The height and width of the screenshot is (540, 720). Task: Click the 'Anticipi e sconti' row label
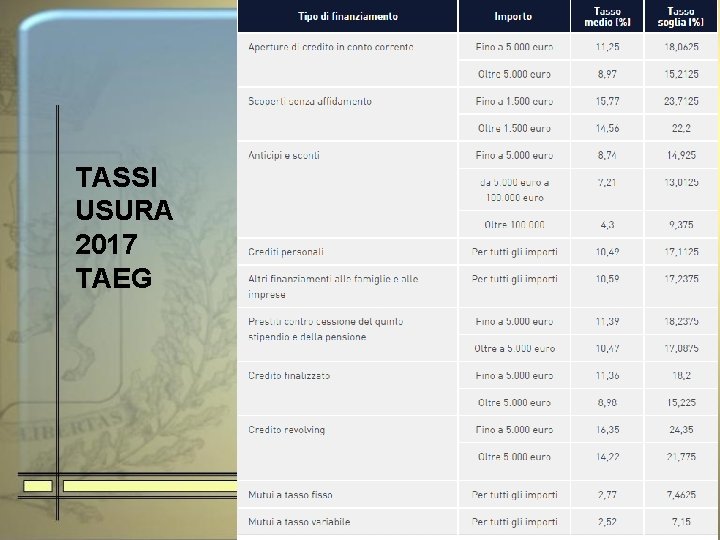coord(284,155)
